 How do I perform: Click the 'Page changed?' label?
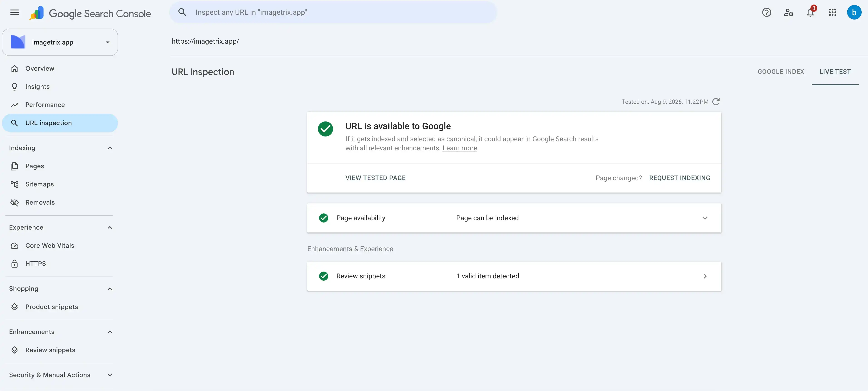[618, 178]
